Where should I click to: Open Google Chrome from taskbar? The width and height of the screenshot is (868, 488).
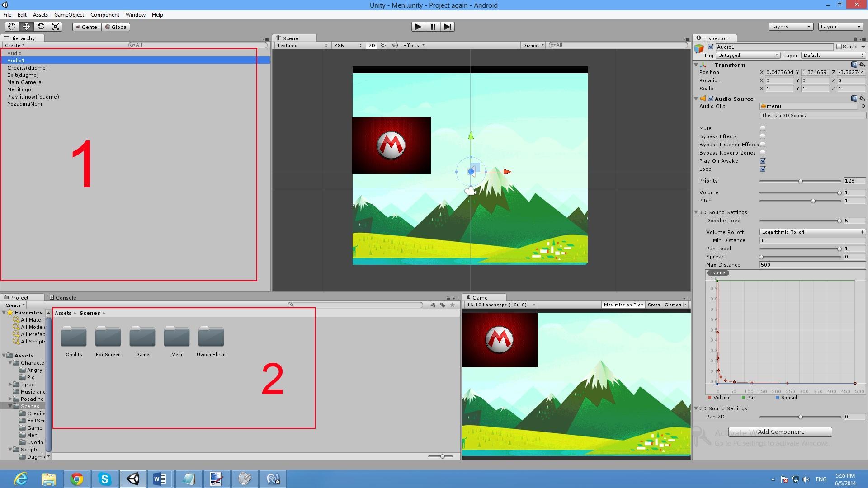point(77,479)
